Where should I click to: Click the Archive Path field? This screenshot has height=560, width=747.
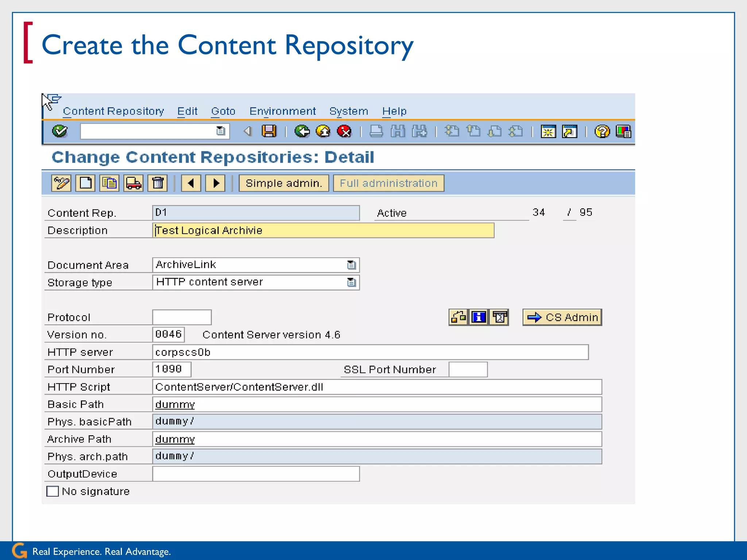point(377,439)
